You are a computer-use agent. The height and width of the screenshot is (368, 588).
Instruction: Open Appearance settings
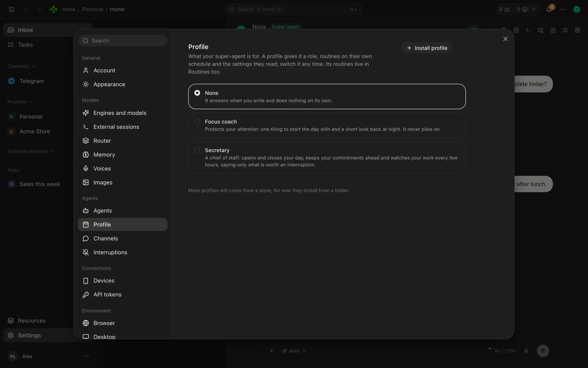coord(123,84)
